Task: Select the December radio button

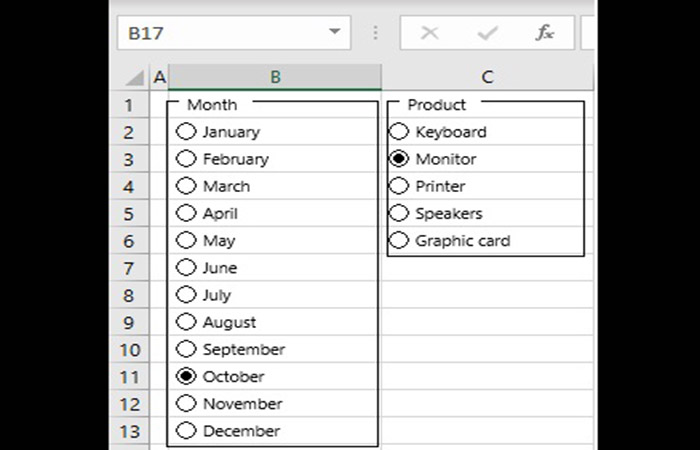Action: pyautogui.click(x=186, y=431)
